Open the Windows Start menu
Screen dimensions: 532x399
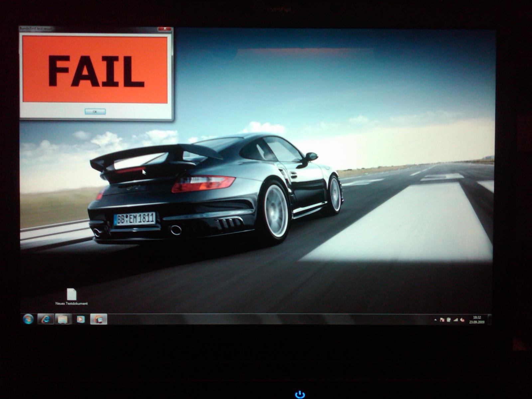click(28, 319)
